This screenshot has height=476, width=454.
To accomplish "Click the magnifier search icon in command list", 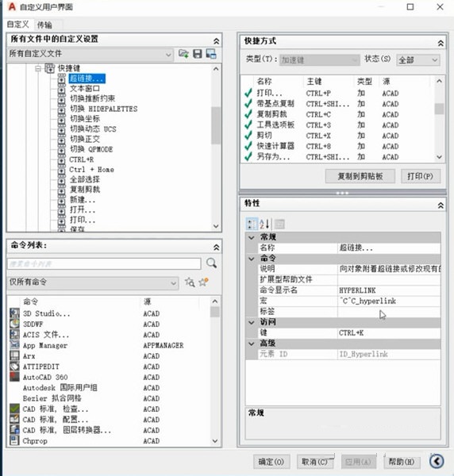I will 211,263.
